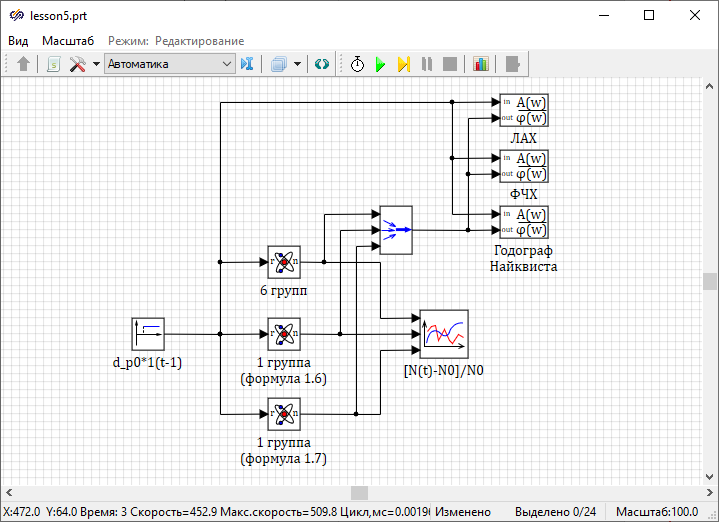The width and height of the screenshot is (719, 522).
Task: Open the Масштаб menu
Action: pos(68,41)
